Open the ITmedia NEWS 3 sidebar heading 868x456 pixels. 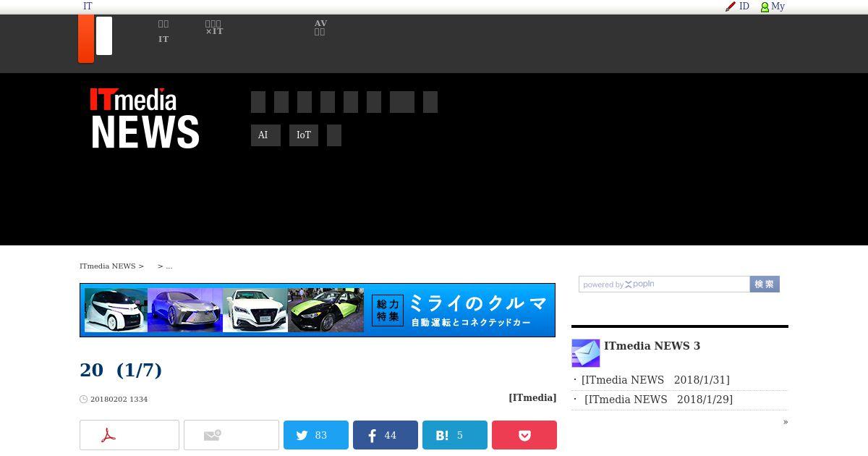click(x=652, y=346)
